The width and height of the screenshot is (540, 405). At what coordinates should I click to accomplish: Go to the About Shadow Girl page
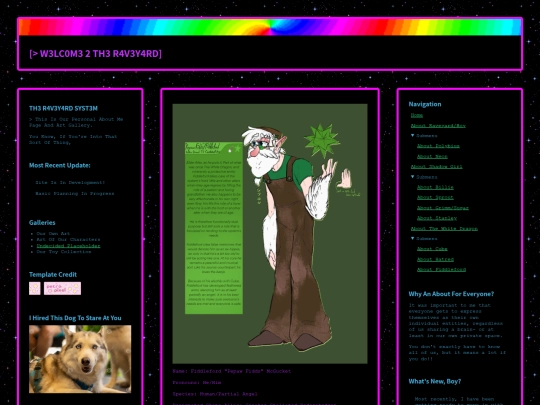(x=436, y=167)
